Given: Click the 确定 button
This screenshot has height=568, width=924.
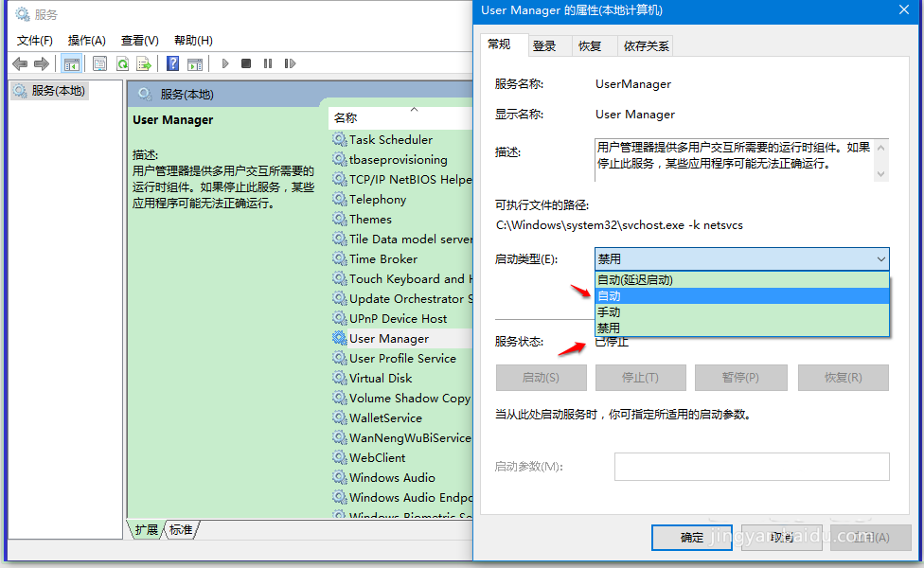Looking at the screenshot, I should click(x=691, y=537).
